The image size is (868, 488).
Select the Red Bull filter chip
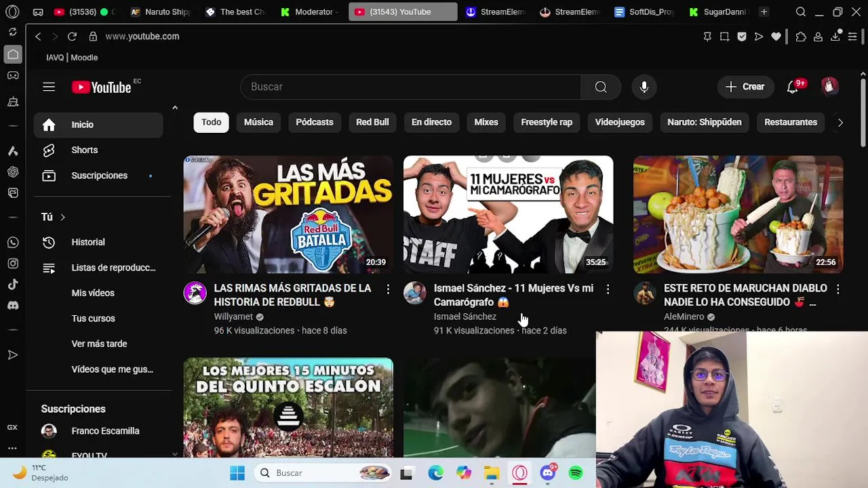[372, 122]
